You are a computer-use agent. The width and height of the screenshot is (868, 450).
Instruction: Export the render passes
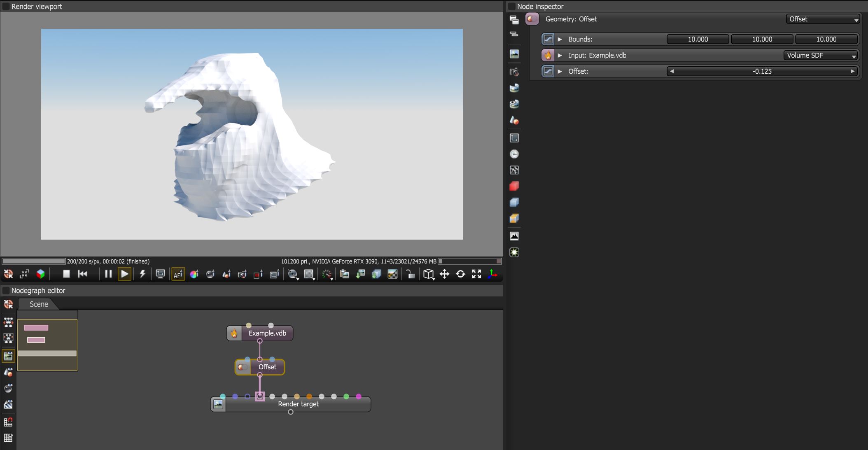click(376, 274)
